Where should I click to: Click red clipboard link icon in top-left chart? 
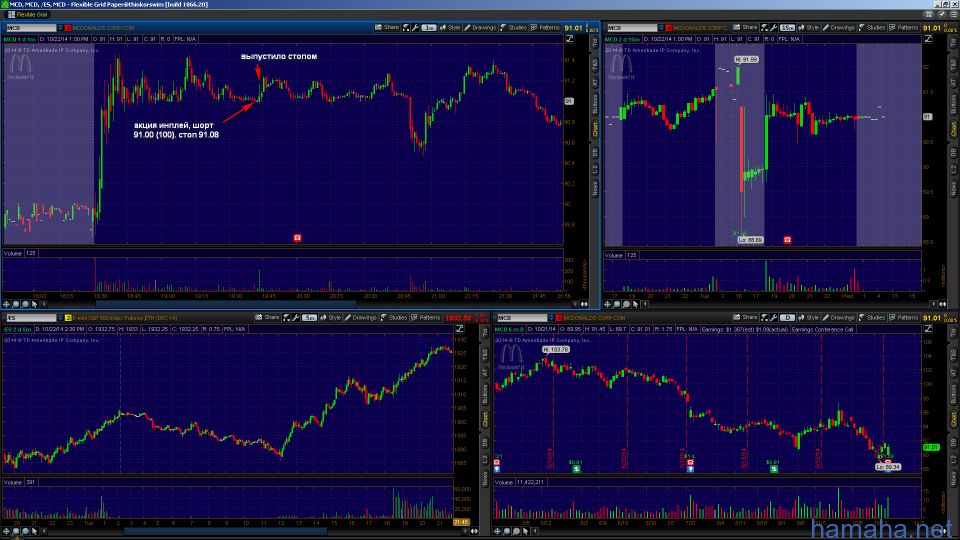pyautogui.click(x=68, y=28)
